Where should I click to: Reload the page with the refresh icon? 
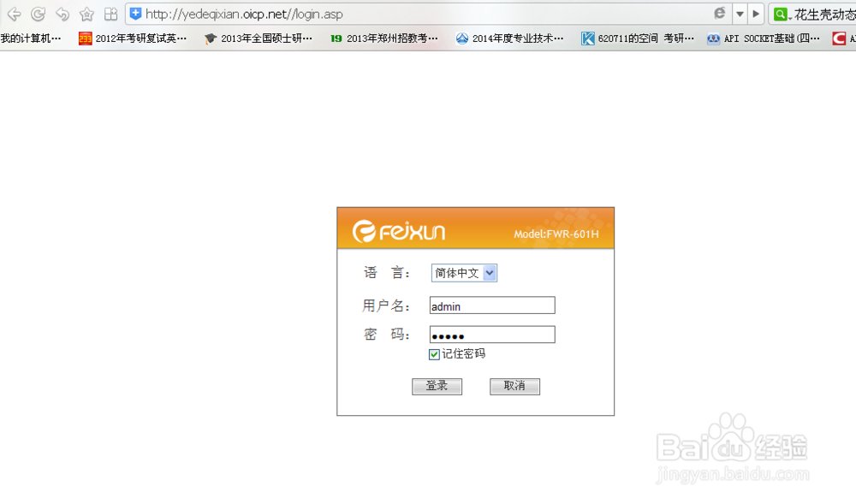pos(38,15)
